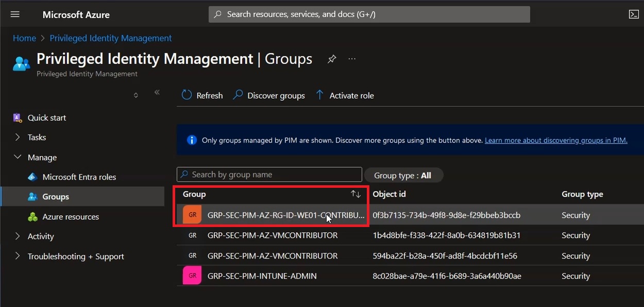Click Discover groups magnifier icon

[x=238, y=95]
